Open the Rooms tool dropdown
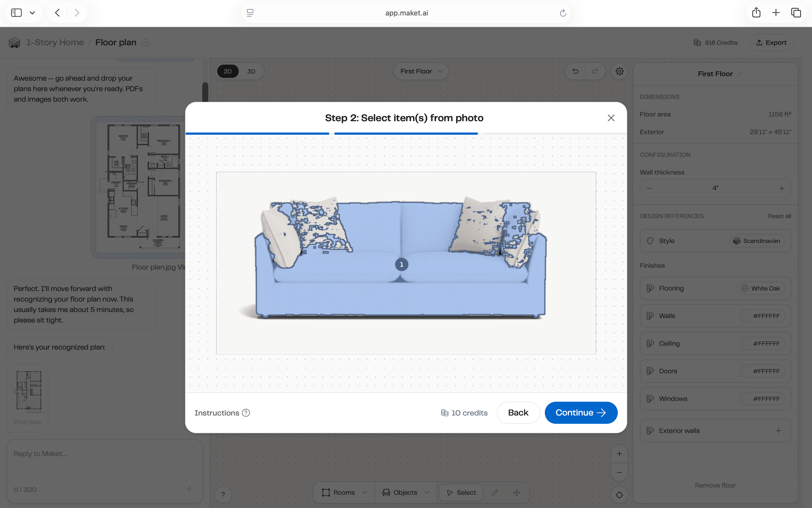 tap(344, 493)
